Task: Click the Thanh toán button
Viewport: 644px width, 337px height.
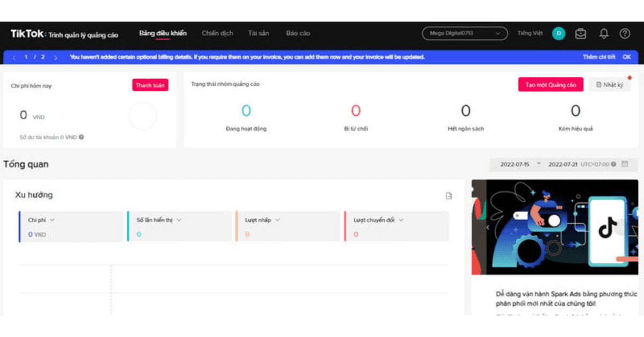Action: click(x=150, y=85)
